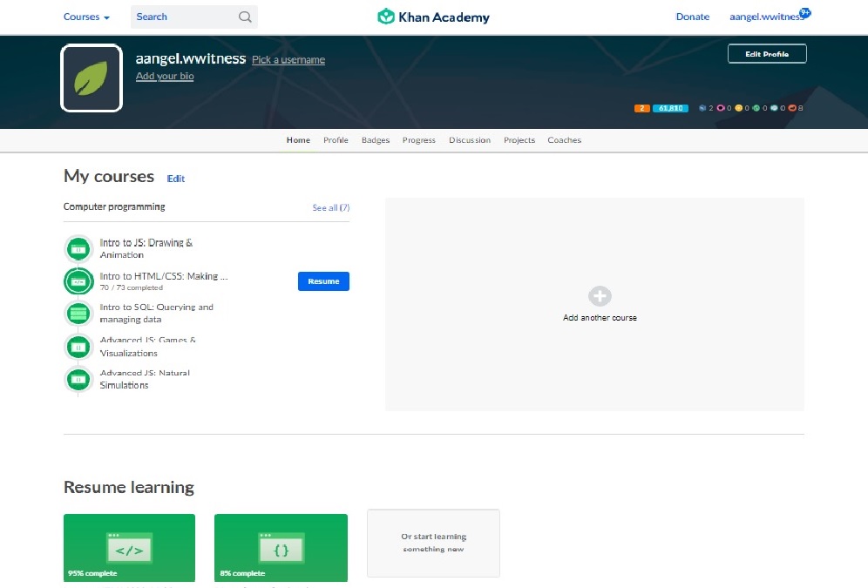The height and width of the screenshot is (588, 868).
Task: Click the Add your bio link
Action: 165,76
